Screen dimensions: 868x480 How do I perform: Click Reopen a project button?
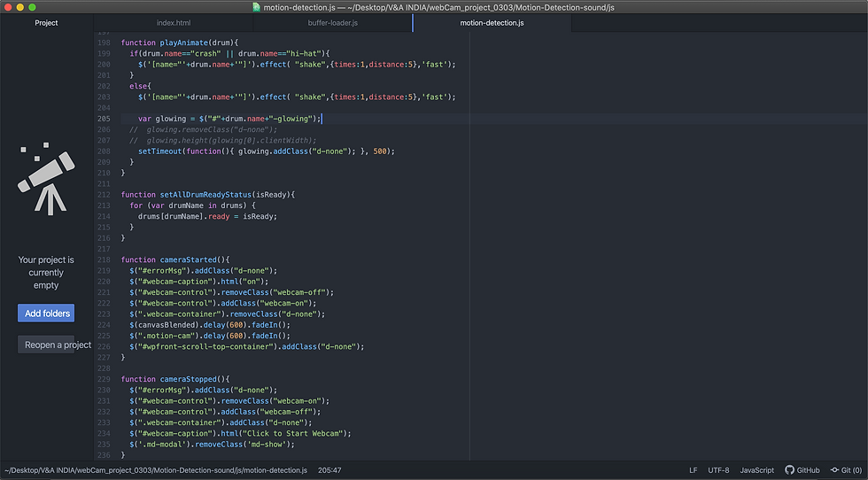click(46, 345)
